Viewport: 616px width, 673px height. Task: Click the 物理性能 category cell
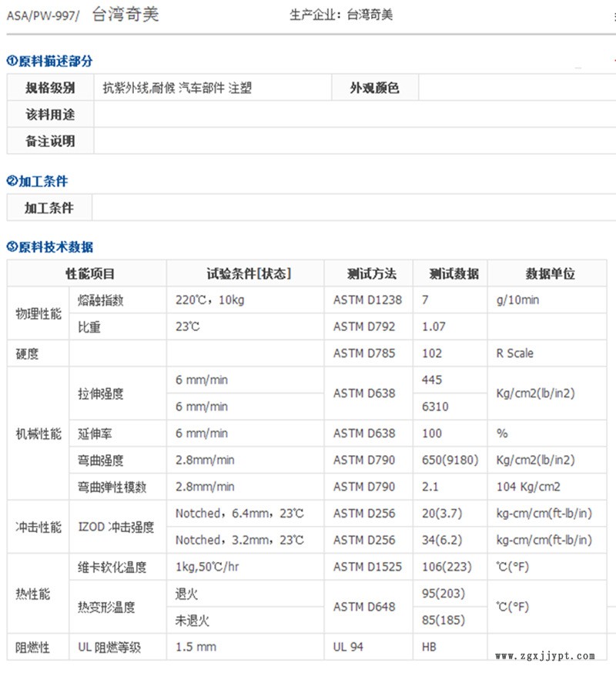point(38,313)
